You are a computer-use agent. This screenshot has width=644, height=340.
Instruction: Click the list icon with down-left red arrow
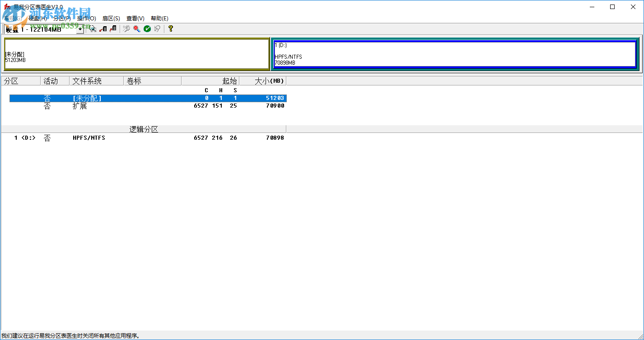pyautogui.click(x=103, y=28)
